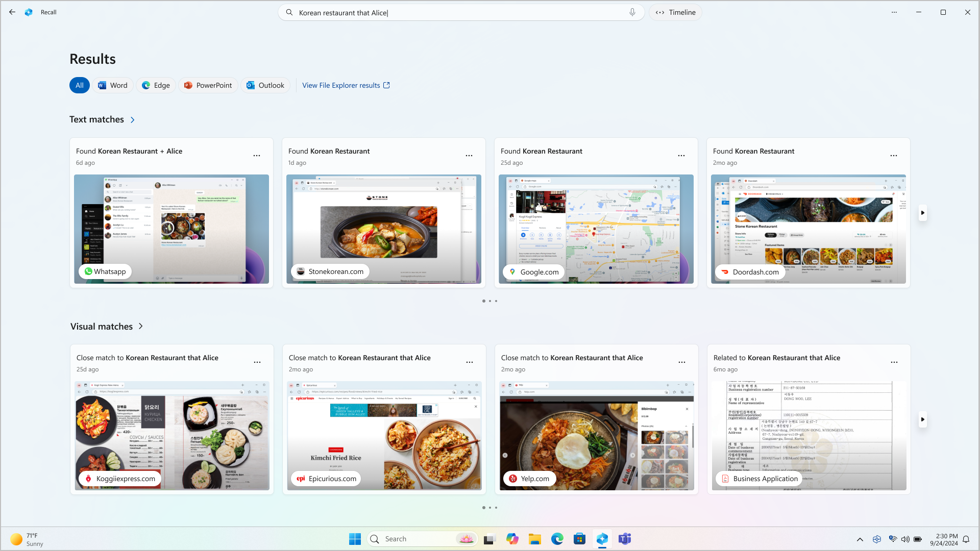
Task: Expand the Text matches section
Action: tap(132, 120)
